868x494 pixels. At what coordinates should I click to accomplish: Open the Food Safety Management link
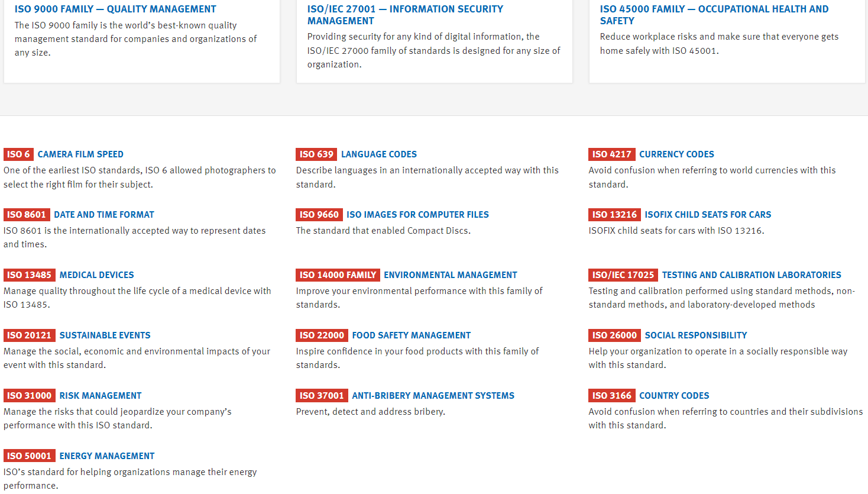[x=412, y=335]
